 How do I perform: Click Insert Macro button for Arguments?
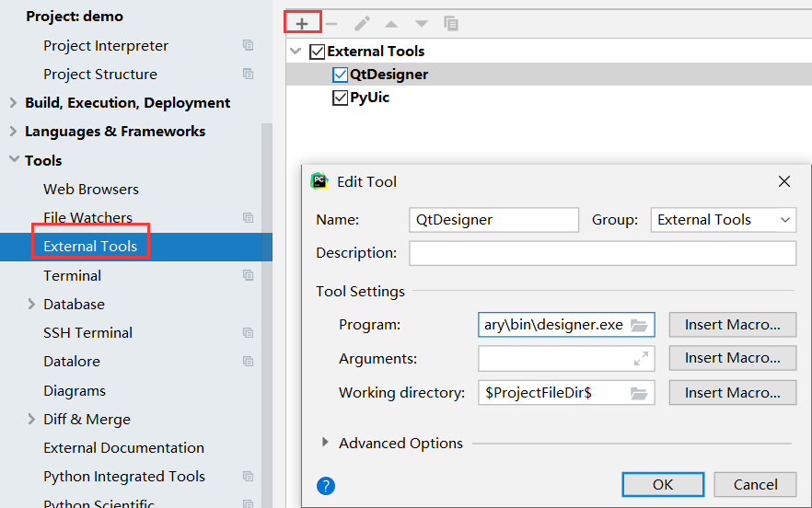coord(732,358)
